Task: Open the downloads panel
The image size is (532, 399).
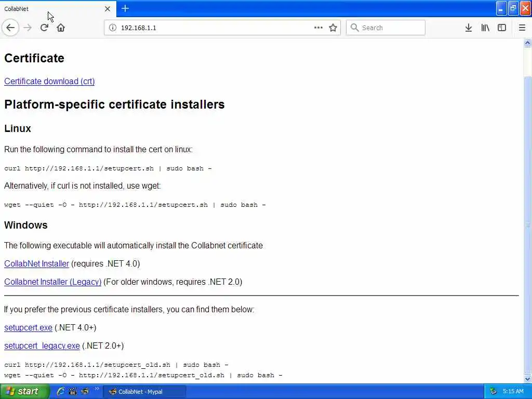Action: (469, 28)
